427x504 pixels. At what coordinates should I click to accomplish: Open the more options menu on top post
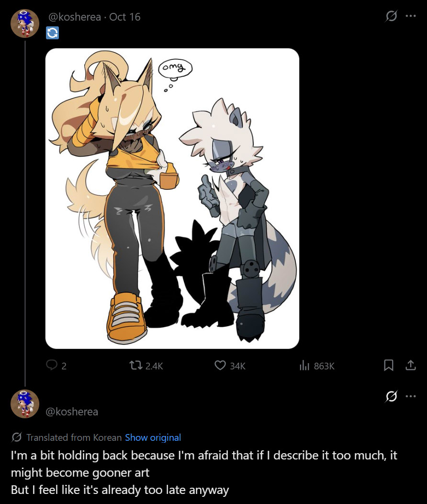411,16
